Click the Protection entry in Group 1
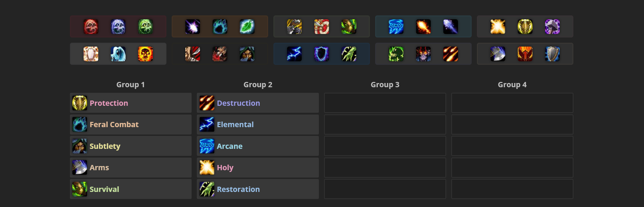The height and width of the screenshot is (207, 644). point(130,103)
